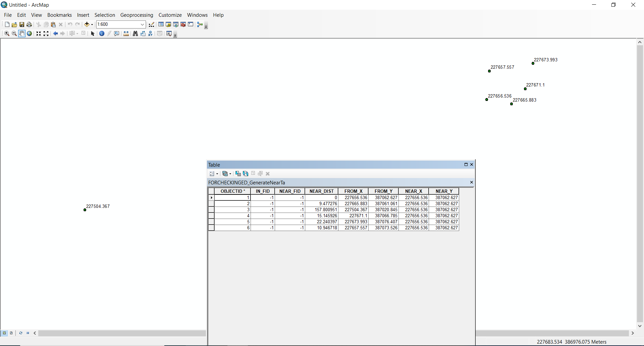
Task: Switch to Layout View button
Action: (11, 333)
